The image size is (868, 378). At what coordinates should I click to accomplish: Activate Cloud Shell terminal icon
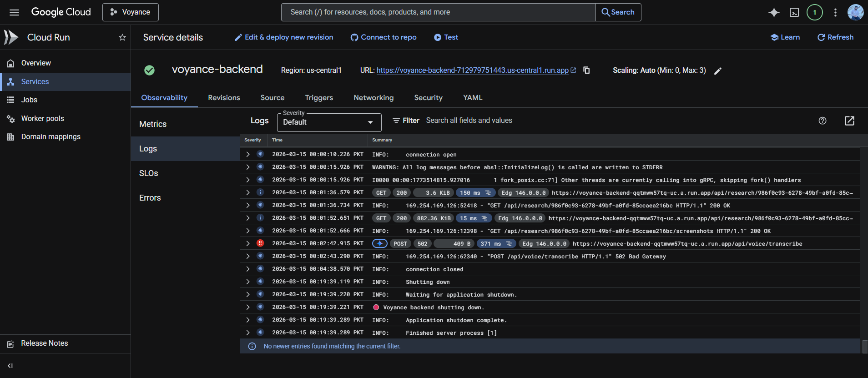(x=794, y=12)
